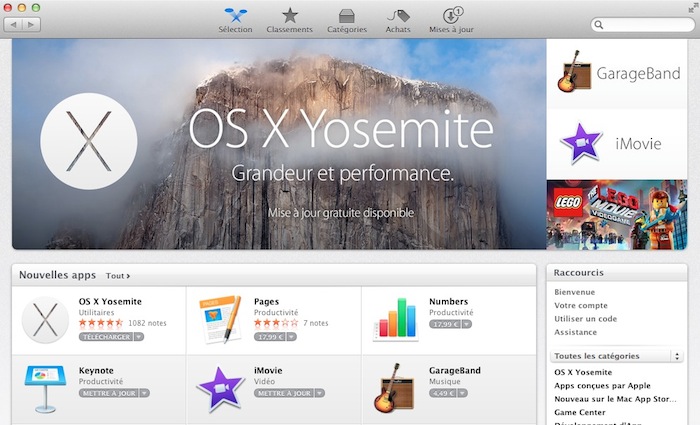Open dropdown arrow beside Keynote update button

tap(145, 393)
